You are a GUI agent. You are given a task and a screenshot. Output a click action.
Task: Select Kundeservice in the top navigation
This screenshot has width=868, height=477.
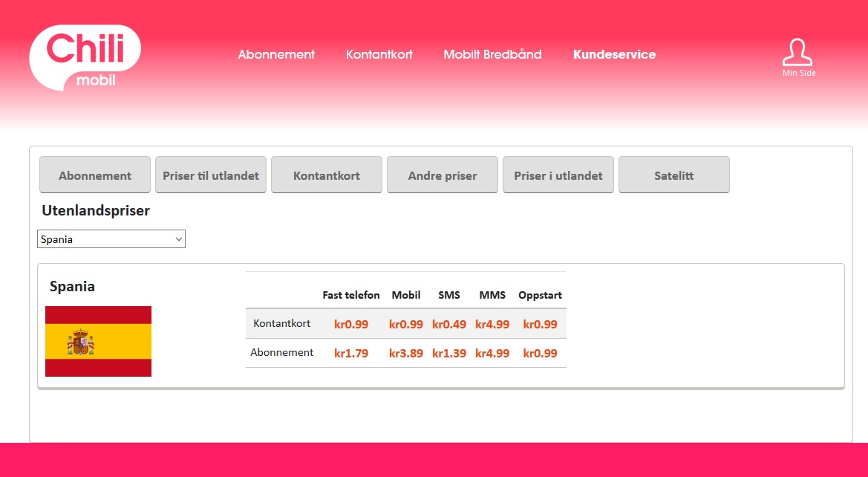(615, 54)
